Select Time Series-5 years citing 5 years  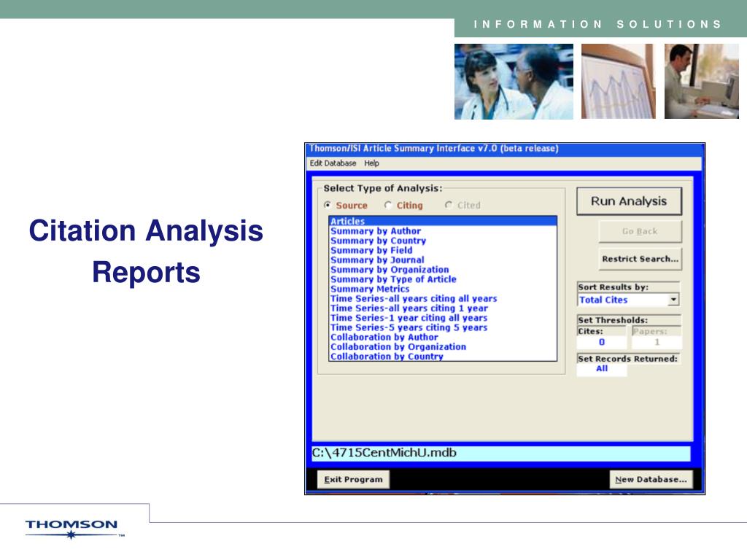point(443,327)
